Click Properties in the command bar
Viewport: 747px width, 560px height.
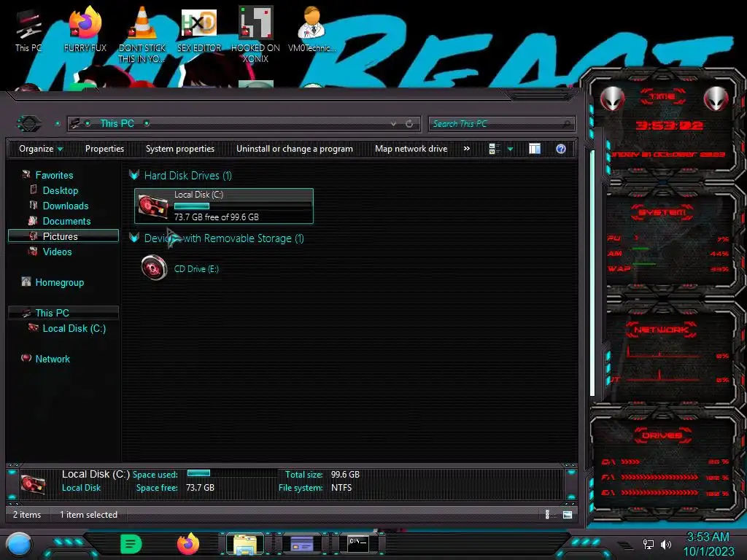[x=104, y=149]
